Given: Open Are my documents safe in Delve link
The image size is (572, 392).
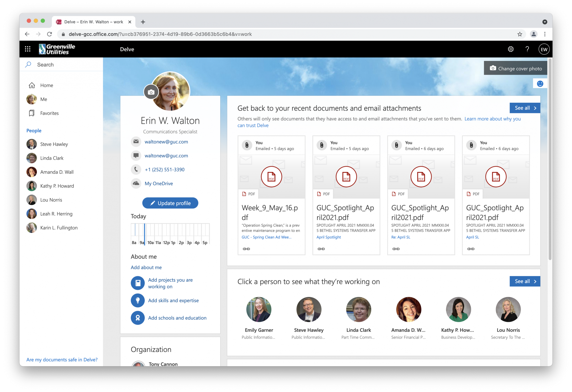Looking at the screenshot, I should coord(62,360).
